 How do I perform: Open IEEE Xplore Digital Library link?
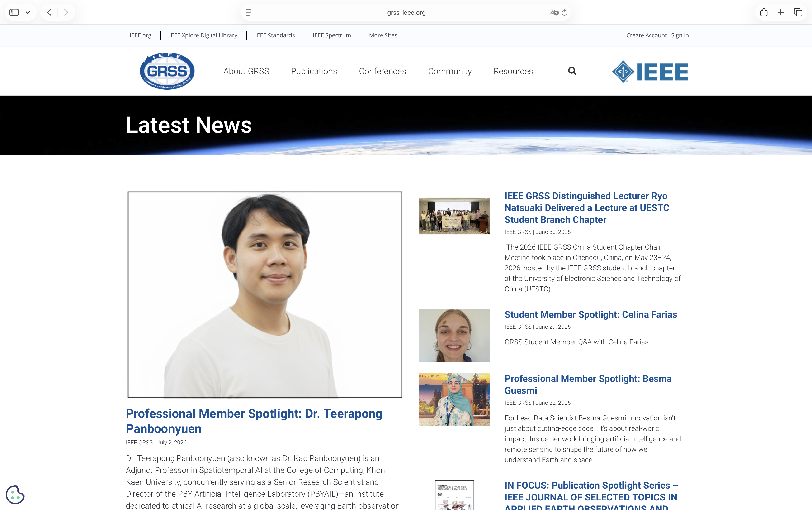pyautogui.click(x=203, y=35)
